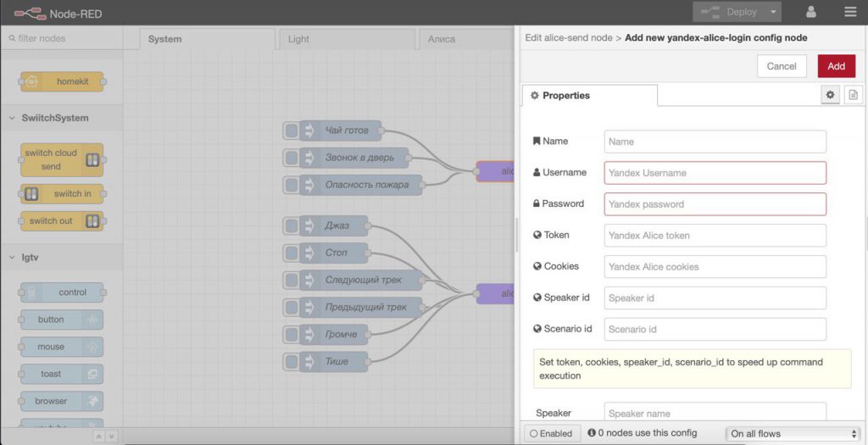Click the Yandex Username input field

click(x=715, y=173)
